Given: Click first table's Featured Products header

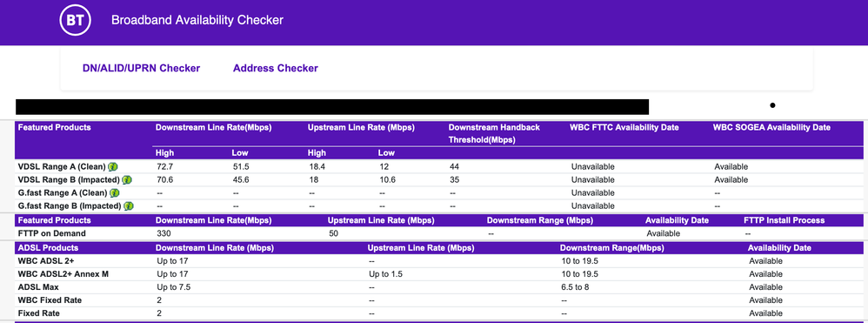Looking at the screenshot, I should click(x=54, y=127).
